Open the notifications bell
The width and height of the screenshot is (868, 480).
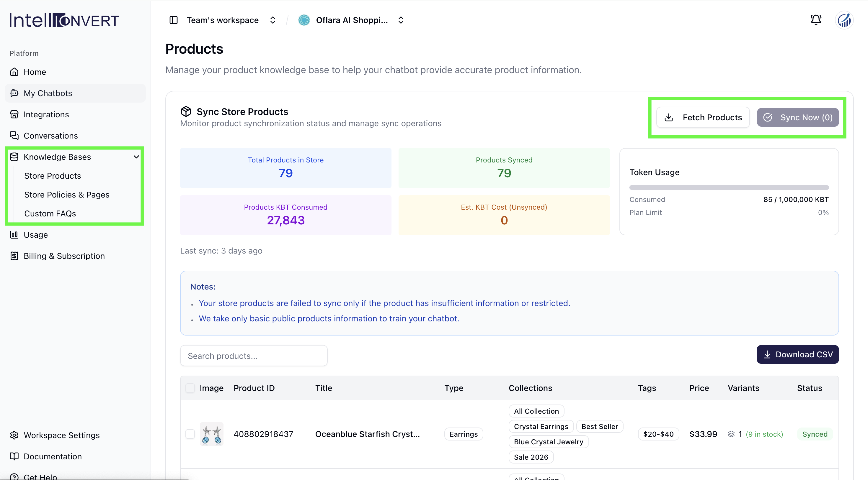[x=816, y=20]
